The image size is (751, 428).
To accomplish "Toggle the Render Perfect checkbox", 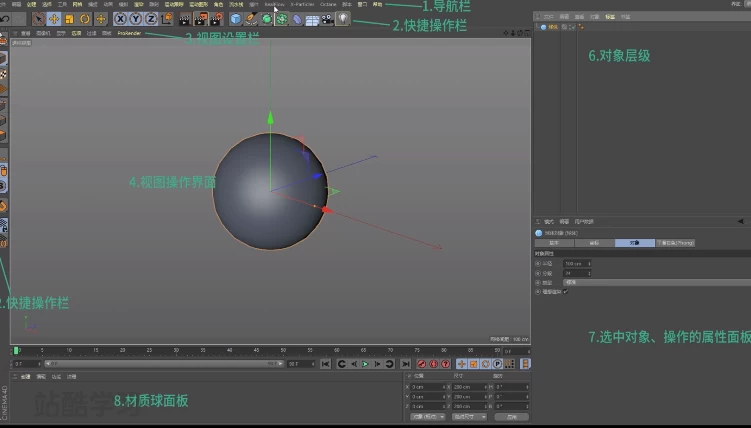I will 566,292.
